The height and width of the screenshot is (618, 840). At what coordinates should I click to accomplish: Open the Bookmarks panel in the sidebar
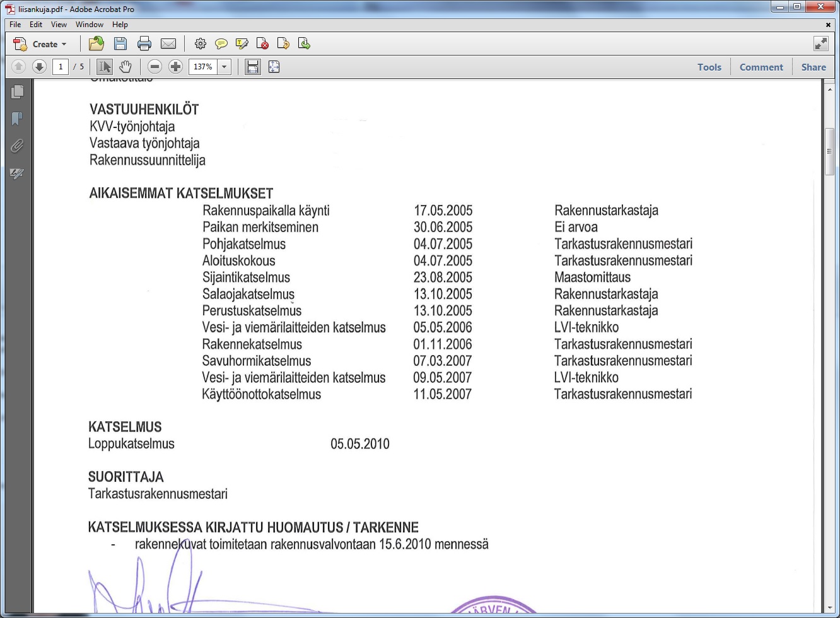(x=17, y=119)
